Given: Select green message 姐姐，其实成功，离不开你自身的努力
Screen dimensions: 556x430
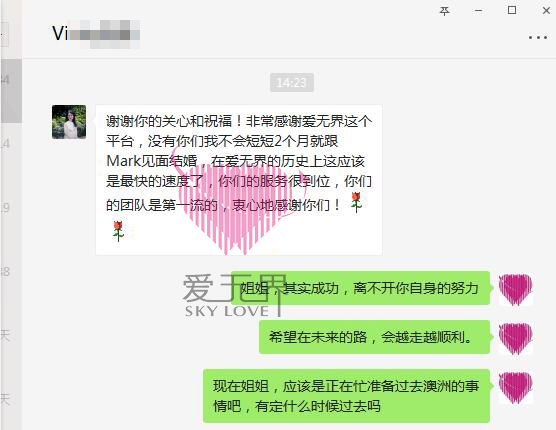Looking at the screenshot, I should click(360, 288).
